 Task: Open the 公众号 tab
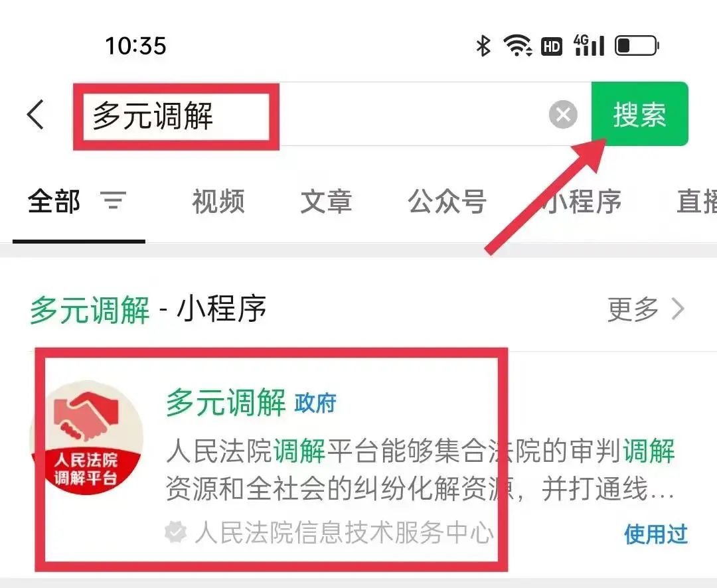(x=447, y=201)
